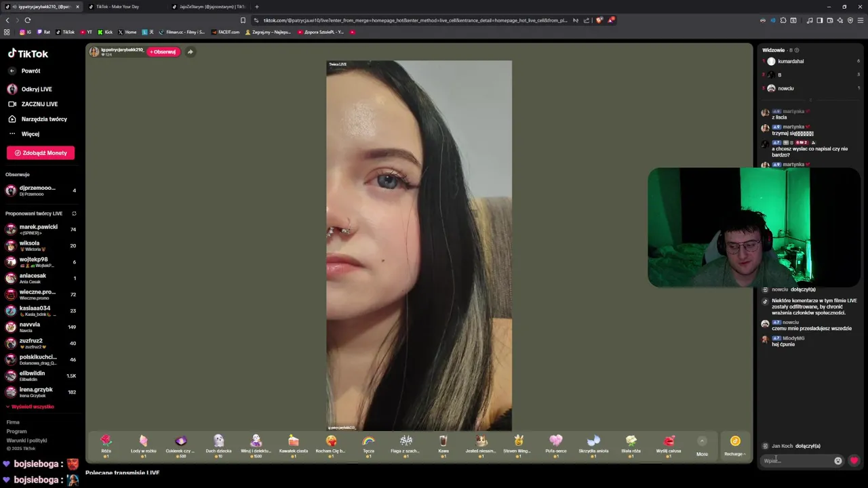
Task: Open Warunki i polityki footer link
Action: click(x=26, y=441)
